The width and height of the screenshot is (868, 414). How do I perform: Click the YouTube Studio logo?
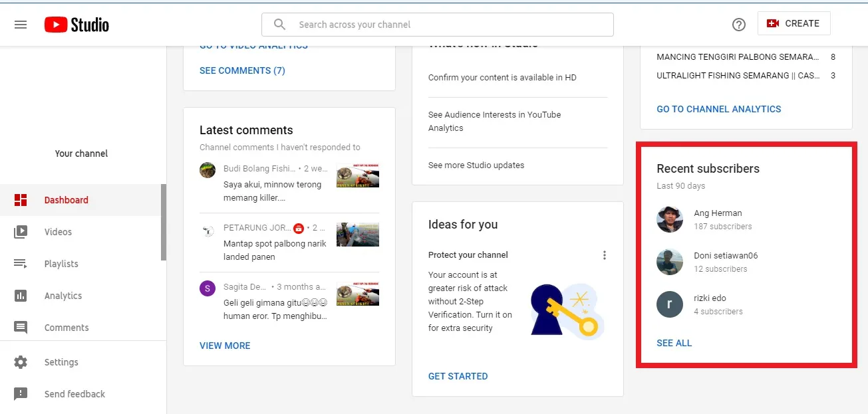tap(76, 25)
